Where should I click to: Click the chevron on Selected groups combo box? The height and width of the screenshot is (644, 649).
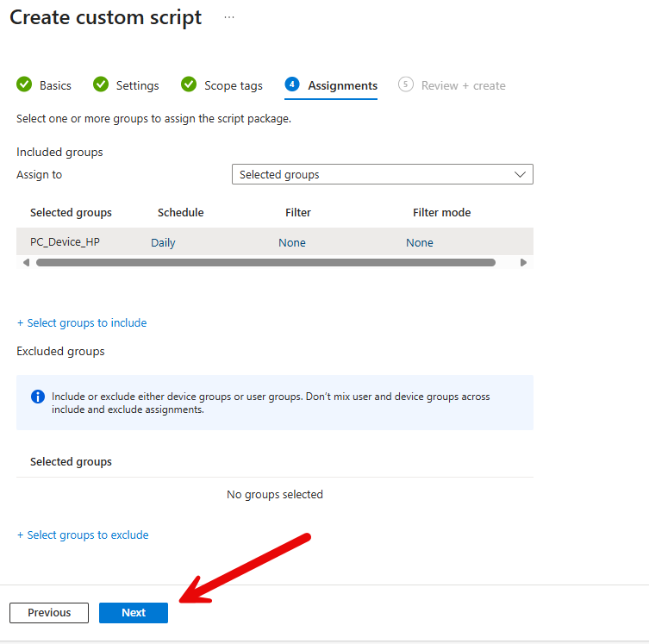point(520,174)
